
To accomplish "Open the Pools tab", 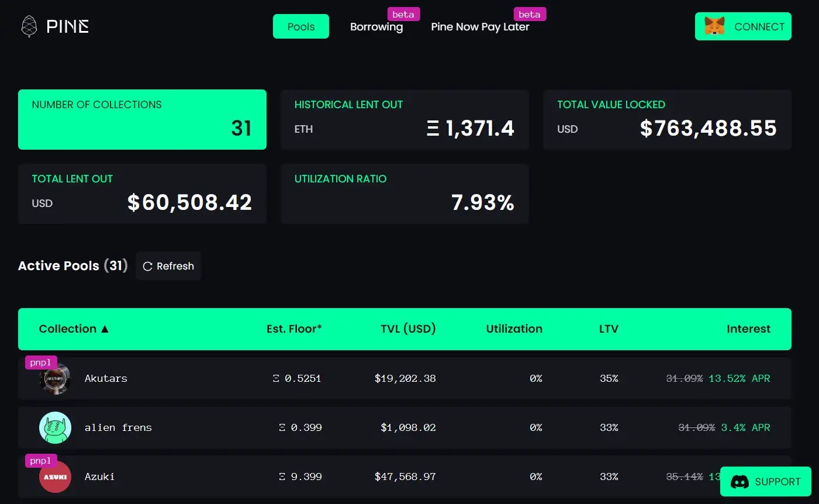I will [301, 27].
